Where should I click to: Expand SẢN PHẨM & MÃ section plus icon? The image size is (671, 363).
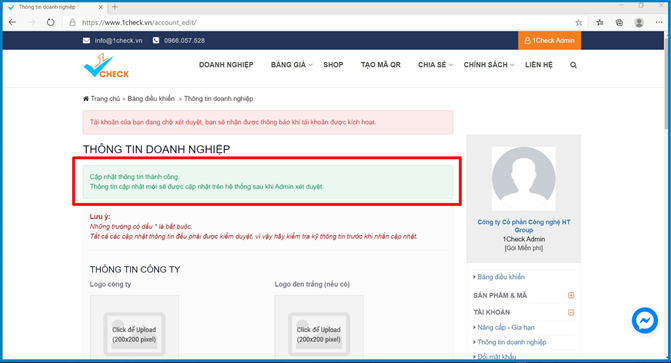tap(571, 295)
